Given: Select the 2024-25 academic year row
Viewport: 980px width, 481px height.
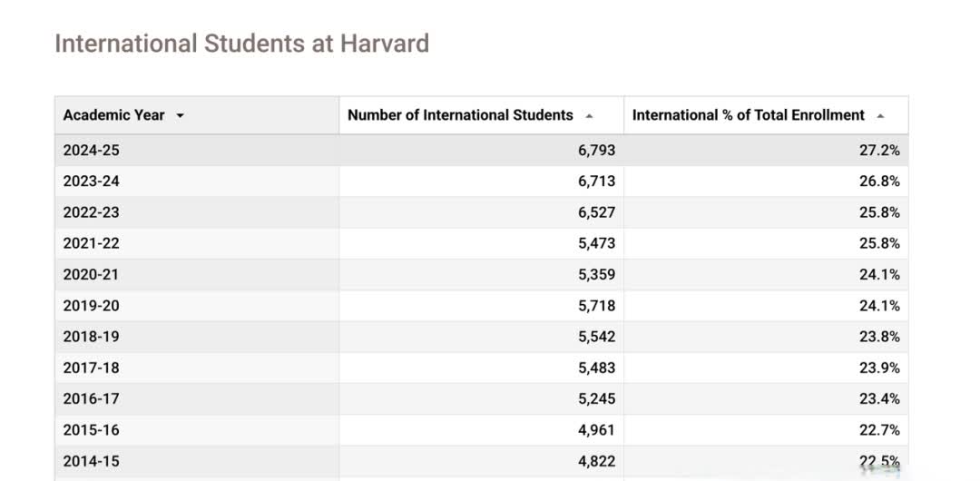Looking at the screenshot, I should [x=481, y=150].
